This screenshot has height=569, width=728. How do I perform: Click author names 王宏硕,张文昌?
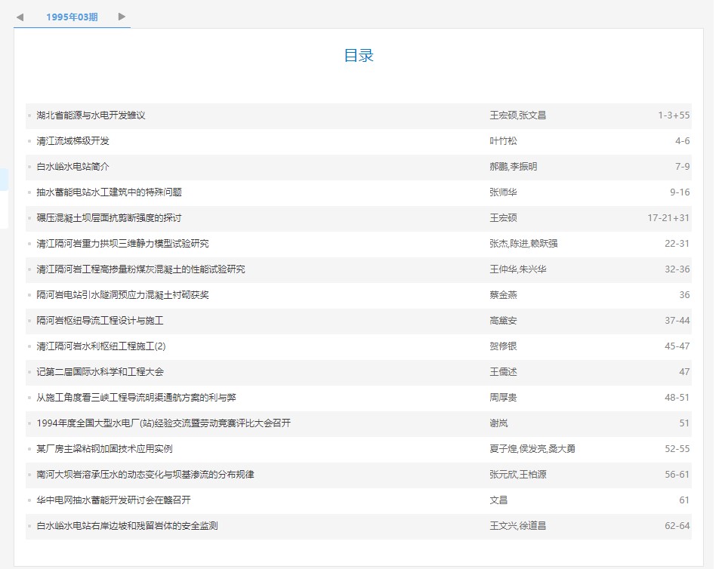click(x=517, y=115)
